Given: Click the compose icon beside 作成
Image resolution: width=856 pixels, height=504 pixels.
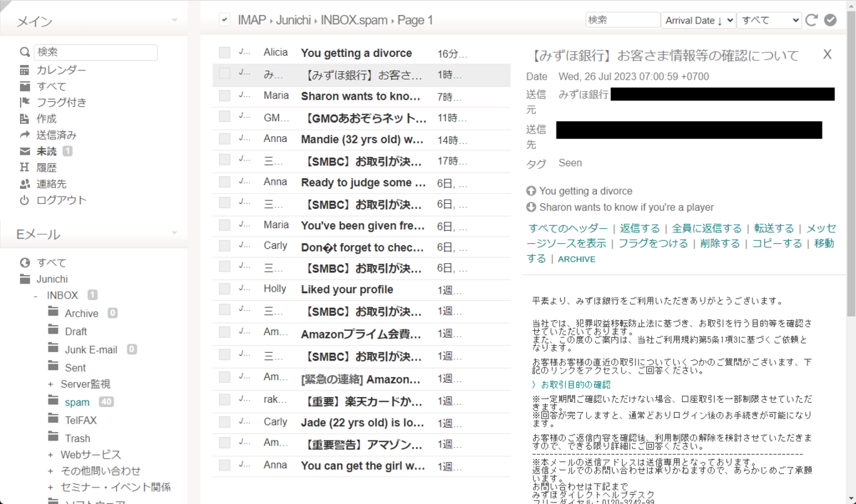Looking at the screenshot, I should point(24,118).
